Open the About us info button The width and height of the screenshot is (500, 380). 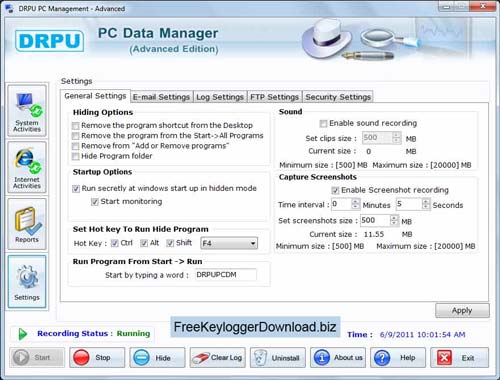[338, 358]
